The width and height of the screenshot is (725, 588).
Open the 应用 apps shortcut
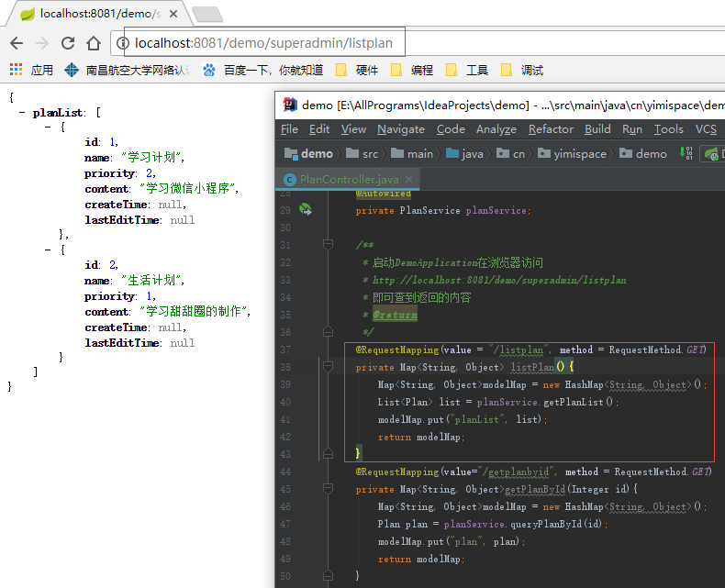click(31, 70)
